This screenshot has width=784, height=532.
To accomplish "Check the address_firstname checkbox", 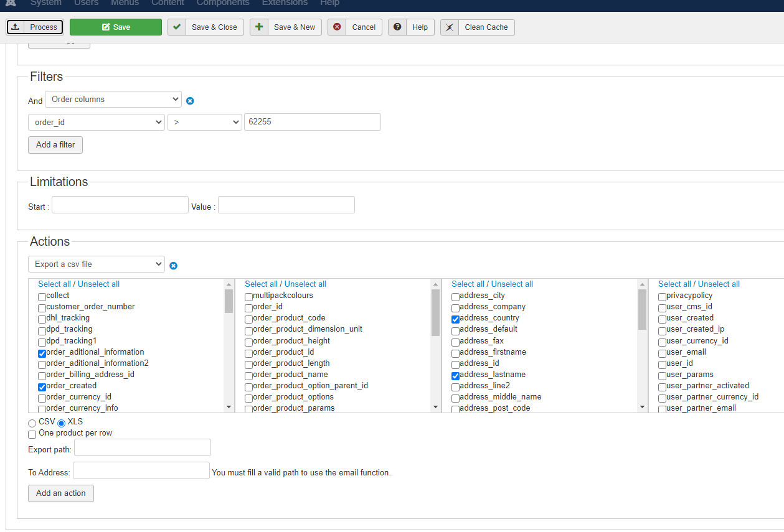I will tap(455, 353).
